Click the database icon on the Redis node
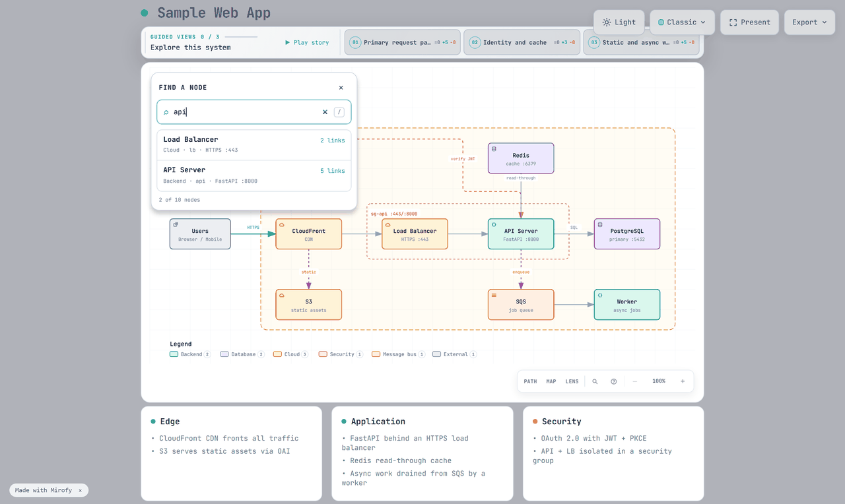This screenshot has width=845, height=504. point(494,149)
